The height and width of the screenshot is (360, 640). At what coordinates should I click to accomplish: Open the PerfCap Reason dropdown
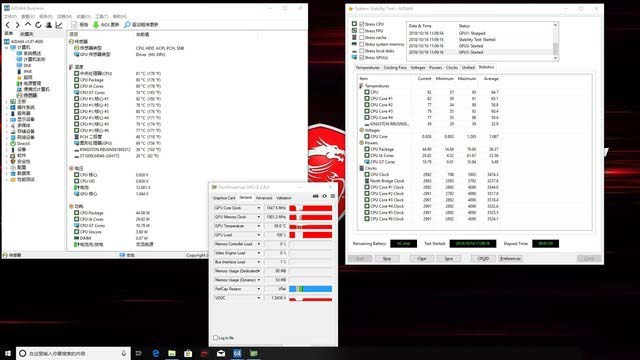(x=258, y=289)
